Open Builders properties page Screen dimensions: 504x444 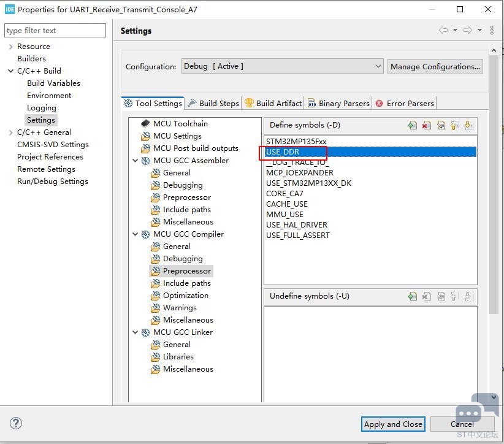31,59
